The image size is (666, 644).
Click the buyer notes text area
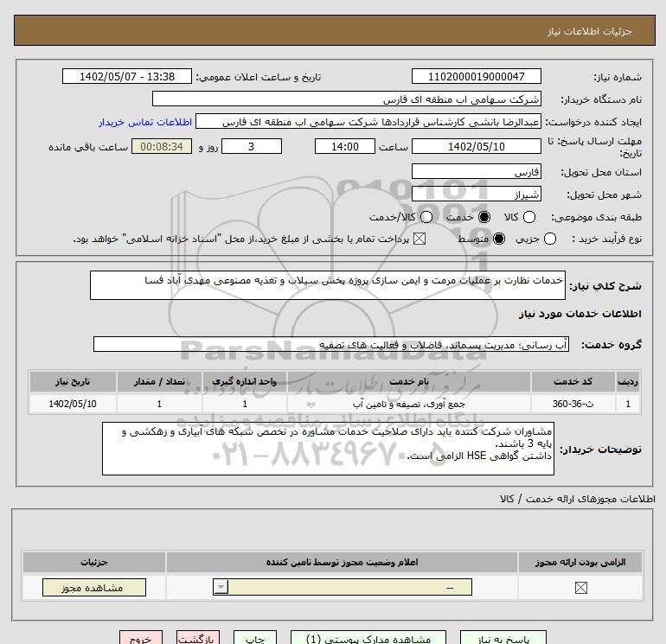coord(328,449)
